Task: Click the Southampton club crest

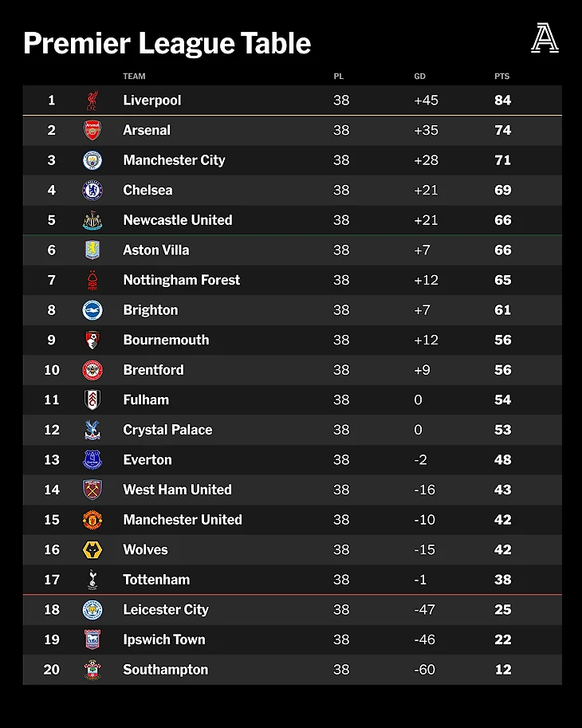Action: tap(92, 670)
